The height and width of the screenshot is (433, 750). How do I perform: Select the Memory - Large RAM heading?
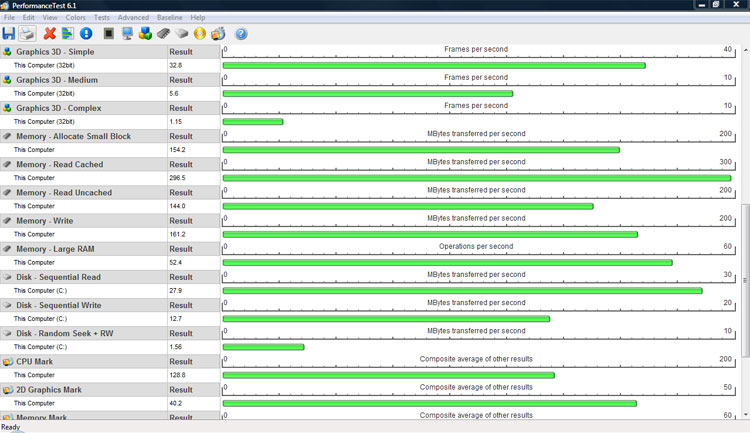tap(55, 249)
